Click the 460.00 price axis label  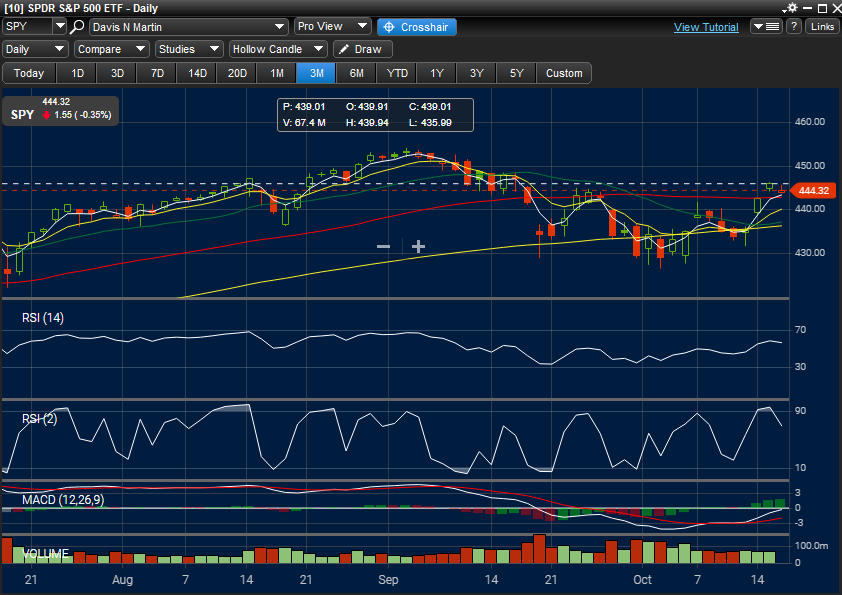click(x=810, y=122)
